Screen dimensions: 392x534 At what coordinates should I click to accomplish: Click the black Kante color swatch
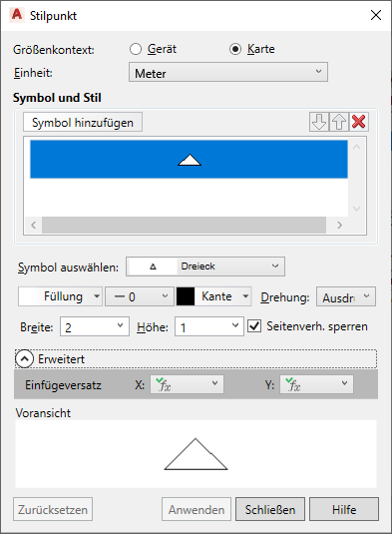pyautogui.click(x=186, y=296)
